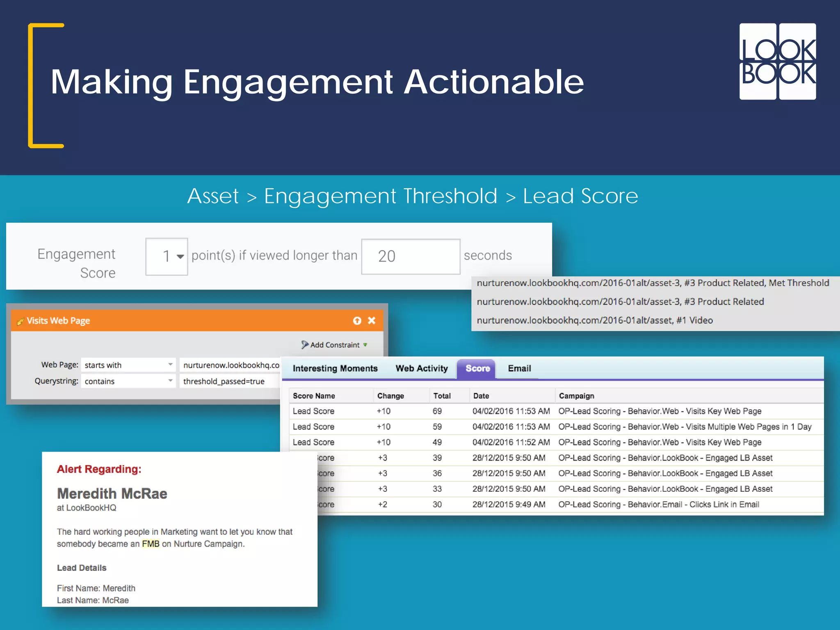The height and width of the screenshot is (630, 840).
Task: Click the '#1 Video' asset URL entry
Action: pyautogui.click(x=595, y=320)
